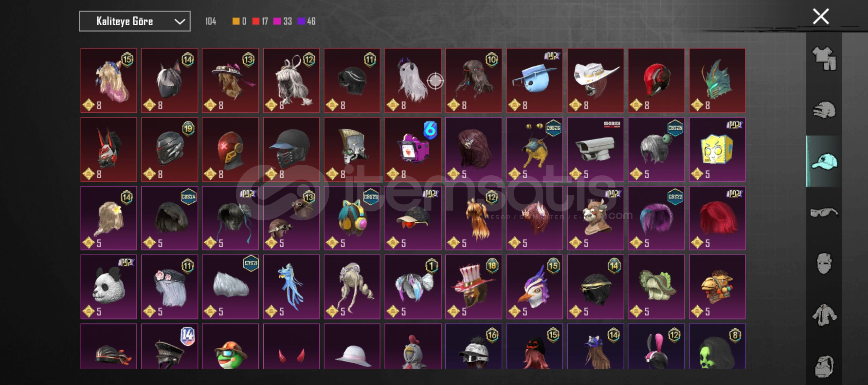Select the yellow cube face headgear
Image resolution: width=868 pixels, height=385 pixels.
717,149
